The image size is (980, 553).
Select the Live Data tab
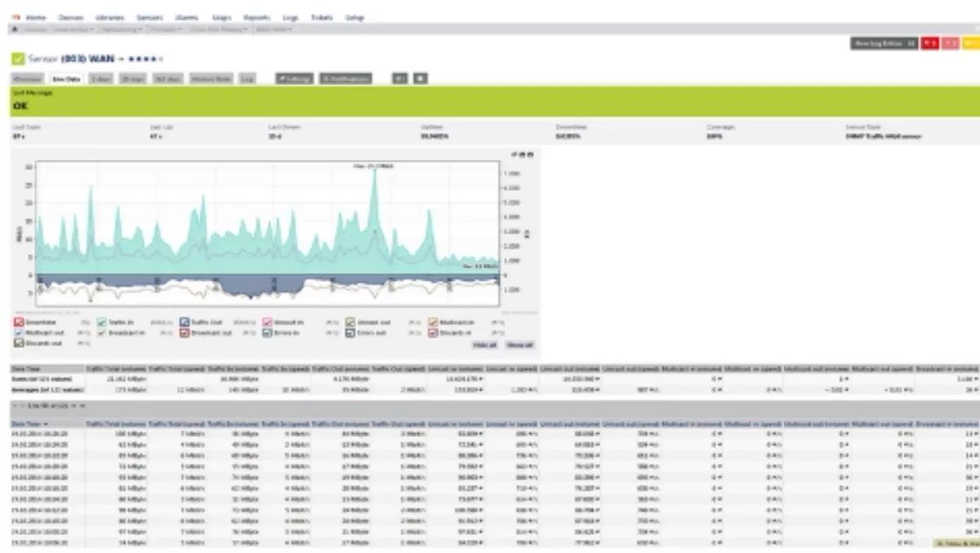[66, 78]
